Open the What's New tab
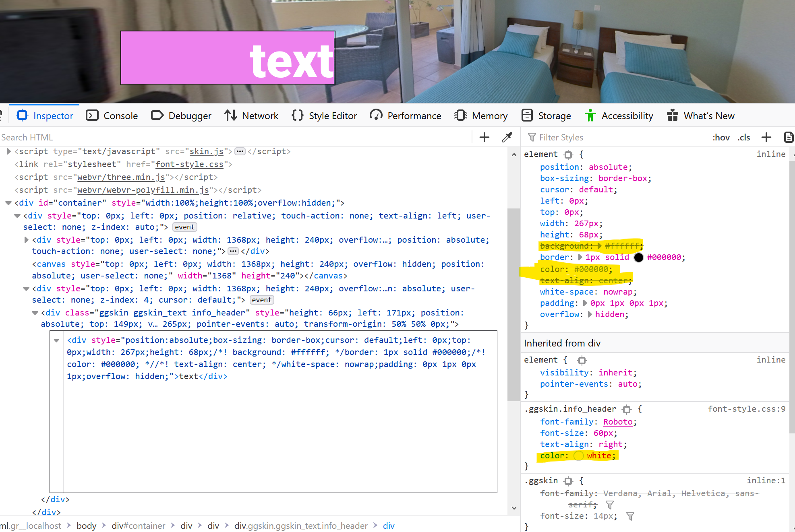This screenshot has width=795, height=532. click(x=701, y=116)
